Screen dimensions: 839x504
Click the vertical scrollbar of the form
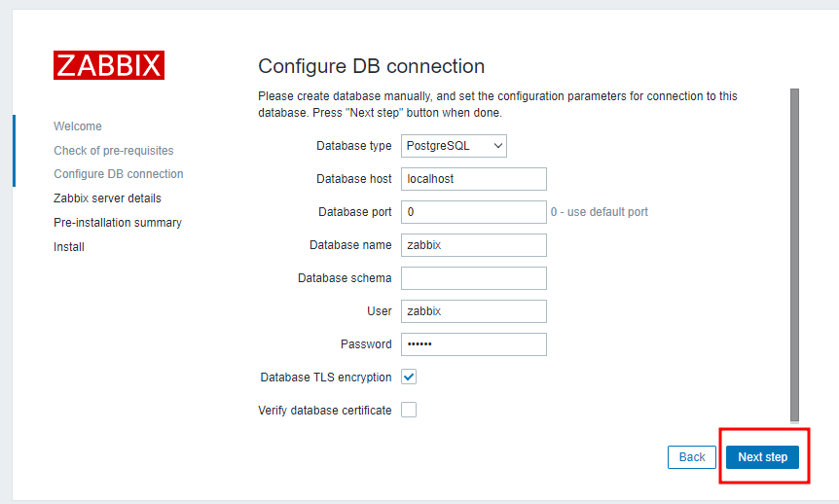point(794,255)
